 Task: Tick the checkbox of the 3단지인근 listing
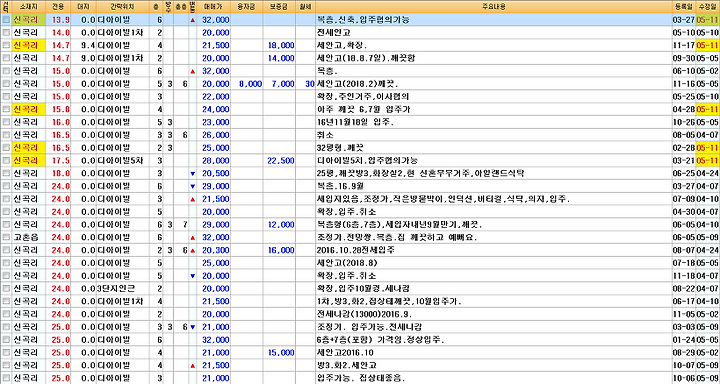[x=6, y=289]
